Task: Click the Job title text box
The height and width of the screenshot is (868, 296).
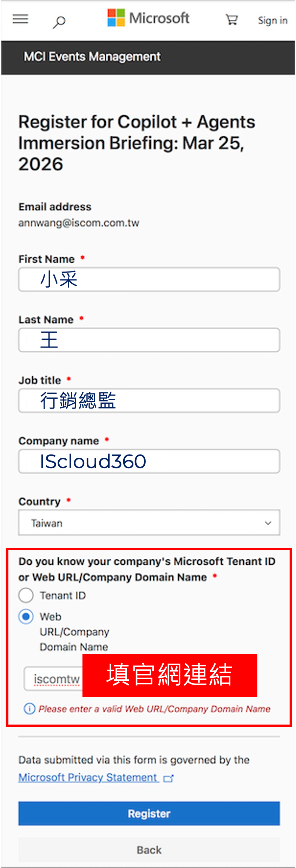Action: (x=149, y=401)
